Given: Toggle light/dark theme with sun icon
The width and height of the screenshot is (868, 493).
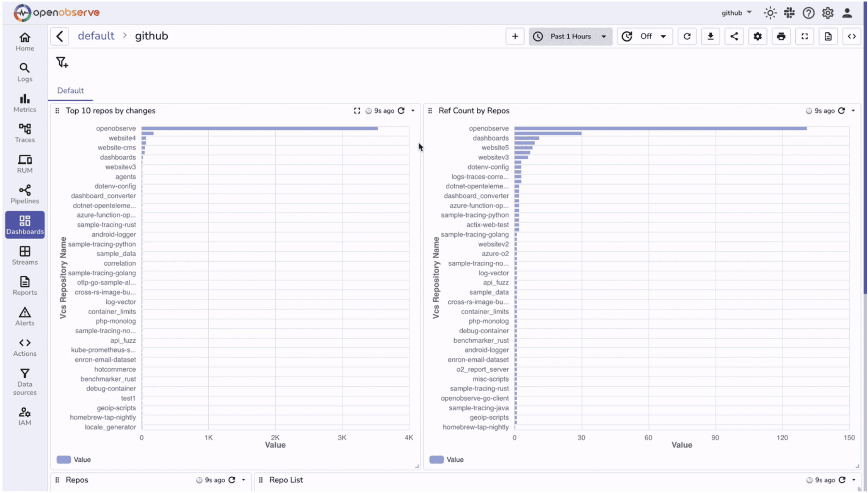Looking at the screenshot, I should point(770,13).
